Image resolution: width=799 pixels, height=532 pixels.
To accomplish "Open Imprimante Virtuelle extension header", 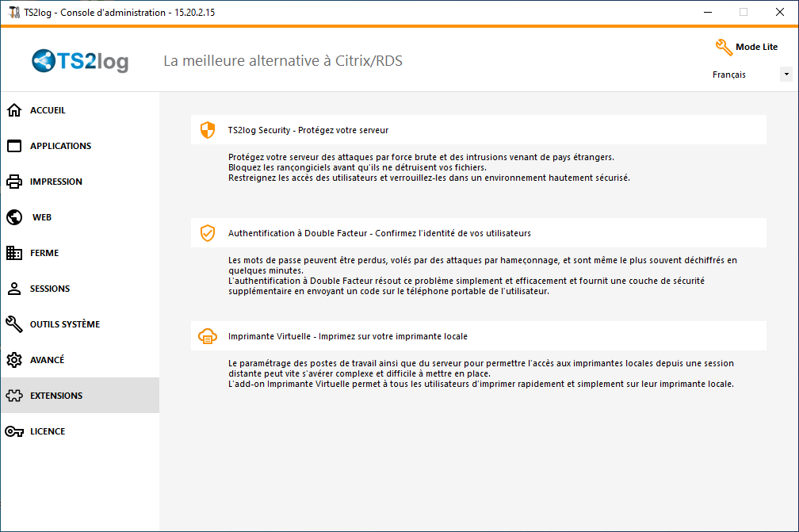I will click(x=479, y=336).
